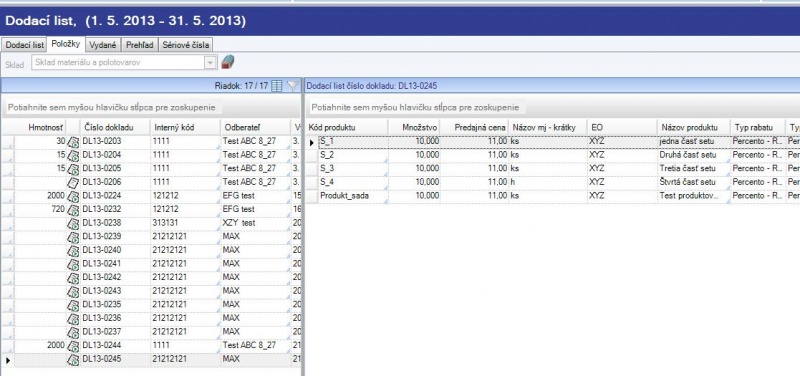Sort by Hmotnosť column header
Screen dimensions: 800x376
pyautogui.click(x=40, y=127)
